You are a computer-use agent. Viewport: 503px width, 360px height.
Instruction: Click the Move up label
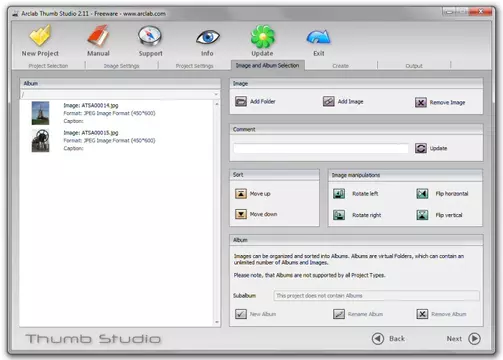[x=260, y=194]
